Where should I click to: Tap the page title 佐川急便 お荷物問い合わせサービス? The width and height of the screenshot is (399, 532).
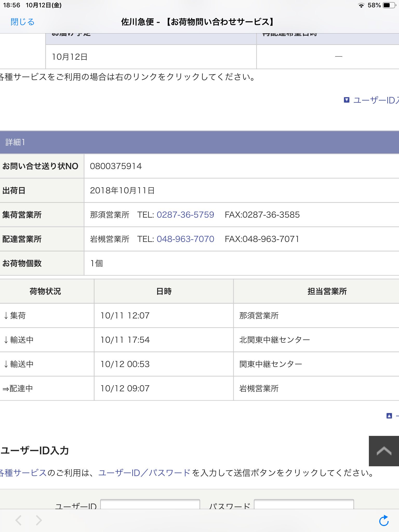198,22
